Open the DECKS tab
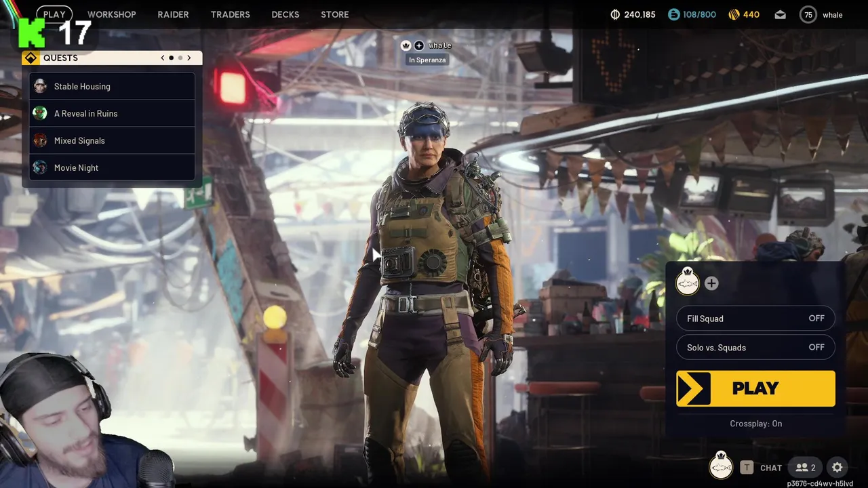This screenshot has width=868, height=488. 285,14
